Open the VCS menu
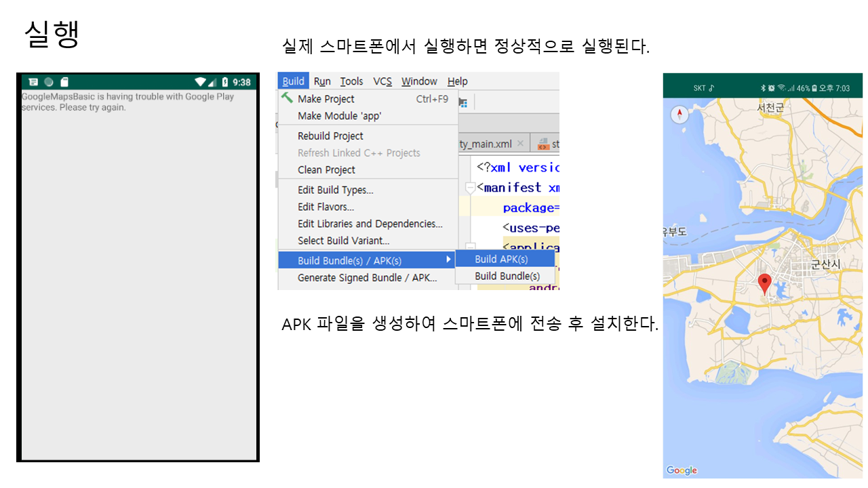This screenshot has width=868, height=488. 382,81
